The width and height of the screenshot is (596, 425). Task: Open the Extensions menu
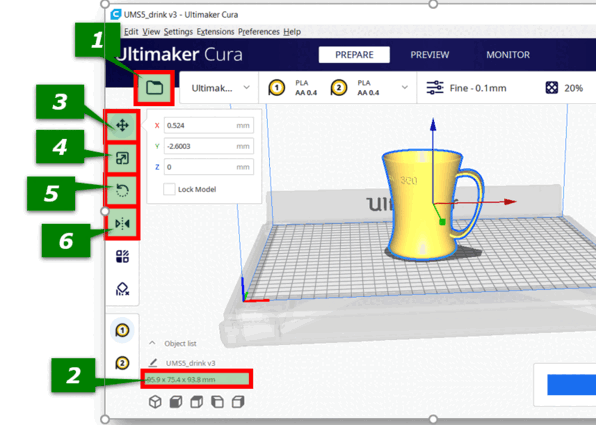coord(216,32)
